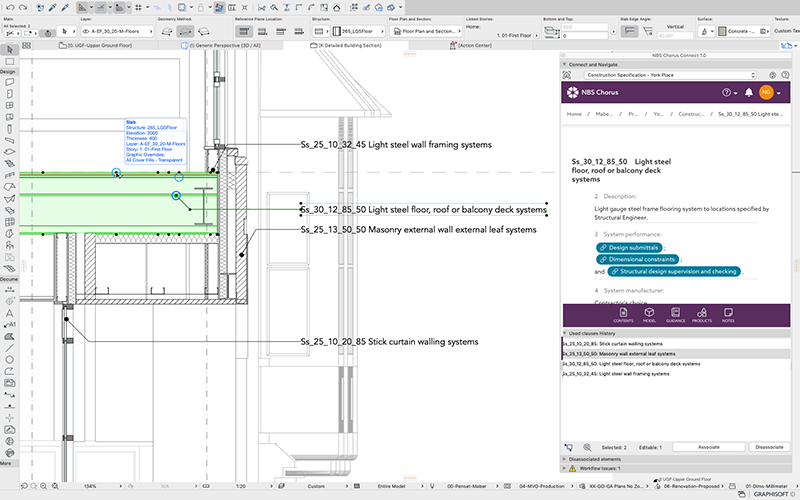This screenshot has width=800, height=500.
Task: Click the notifications bell icon
Action: pos(747,93)
